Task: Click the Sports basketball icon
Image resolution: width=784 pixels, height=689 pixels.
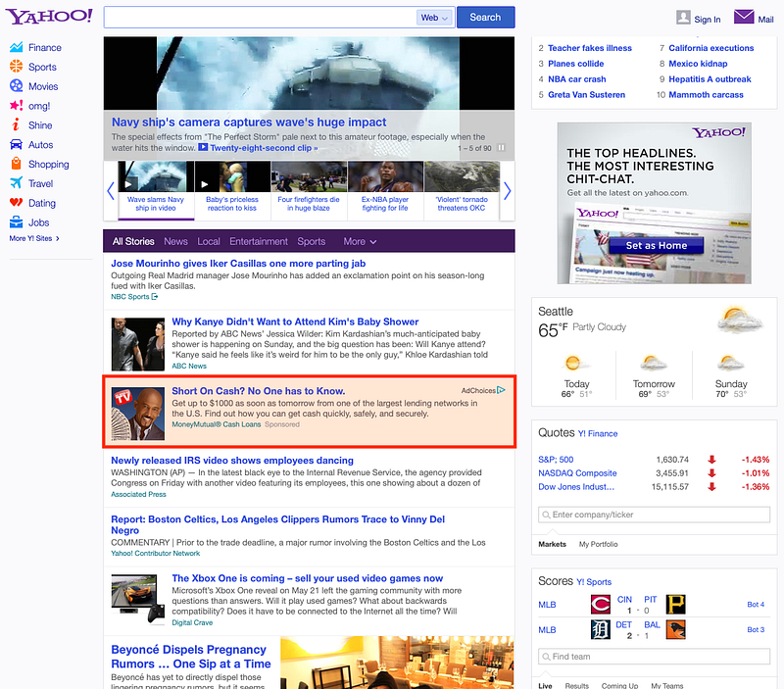Action: pyautogui.click(x=16, y=67)
